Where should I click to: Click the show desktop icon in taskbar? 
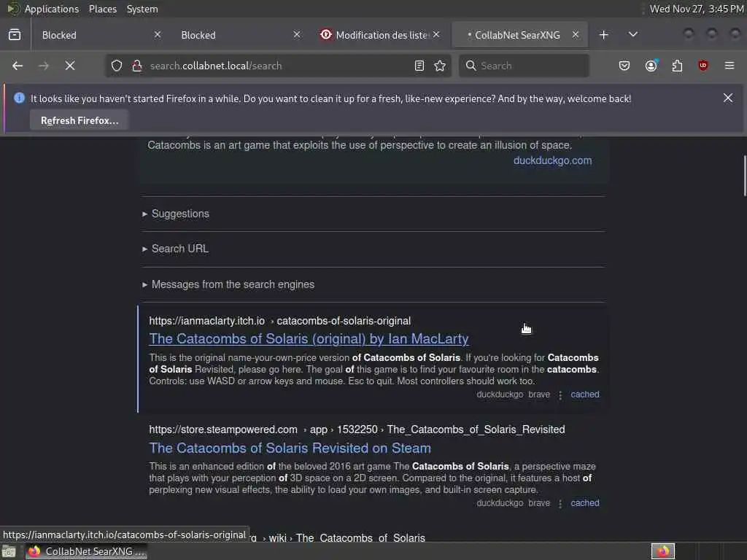pos(9,551)
